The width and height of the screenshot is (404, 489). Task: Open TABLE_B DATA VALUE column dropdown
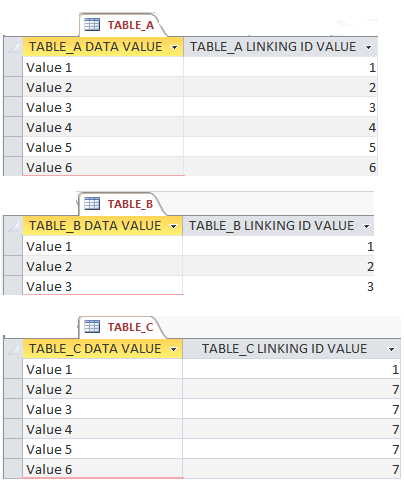[173, 227]
